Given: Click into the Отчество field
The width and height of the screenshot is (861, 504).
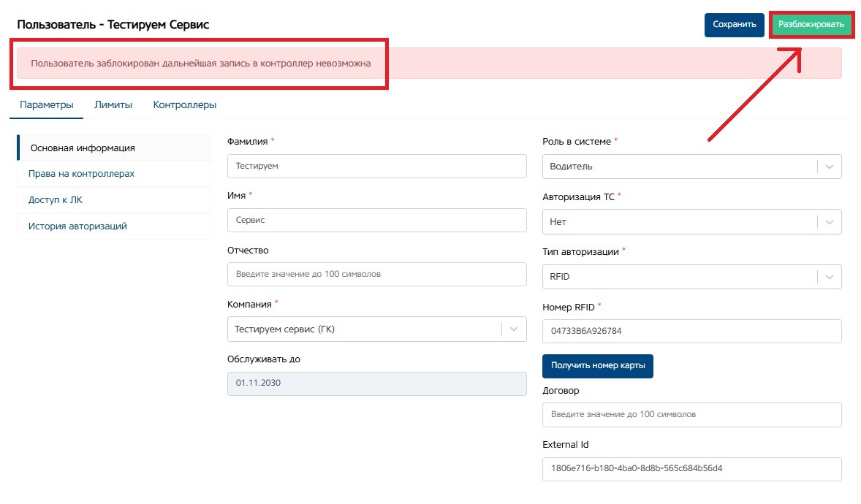Looking at the screenshot, I should click(376, 275).
